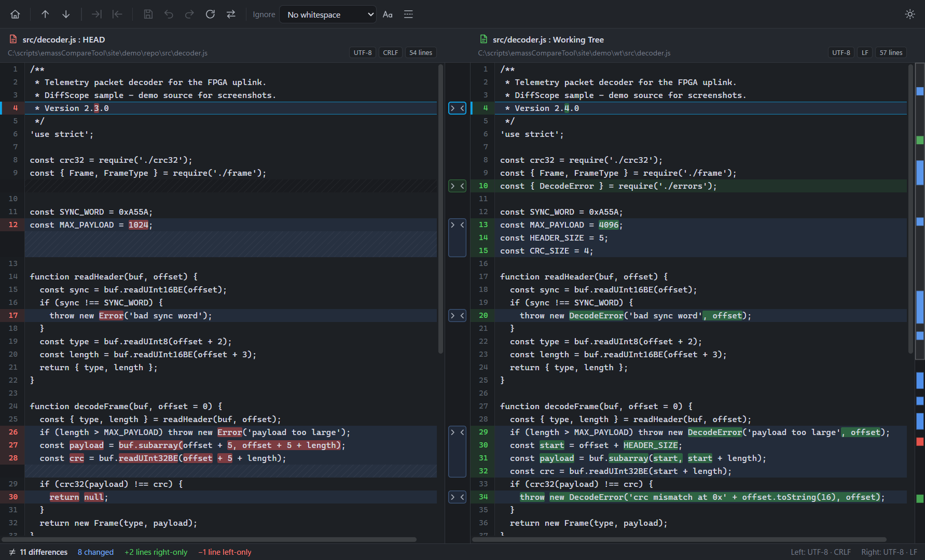The image size is (925, 560).
Task: Click right pane UTF-8 encoding badge
Action: pos(841,53)
